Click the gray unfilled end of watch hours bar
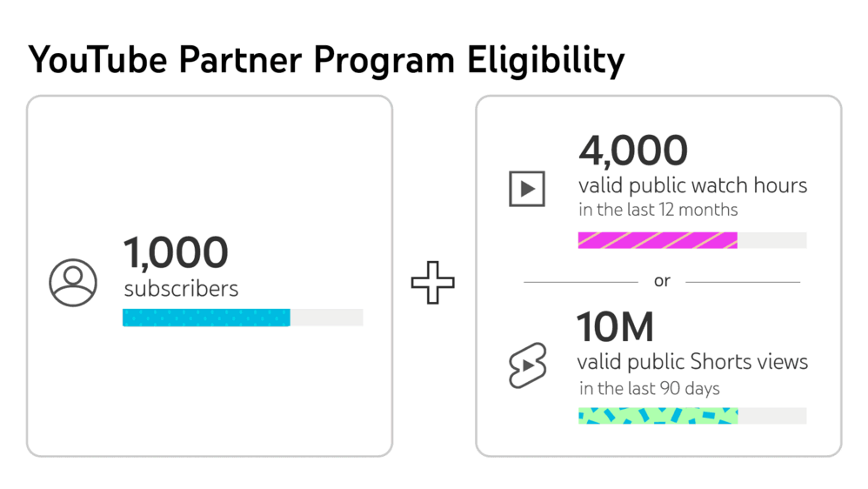Screen dimensions: 868x489 [x=771, y=240]
